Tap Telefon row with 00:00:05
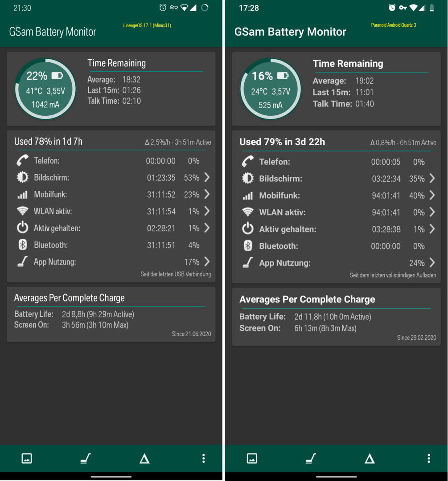This screenshot has width=448, height=481. coord(336,162)
